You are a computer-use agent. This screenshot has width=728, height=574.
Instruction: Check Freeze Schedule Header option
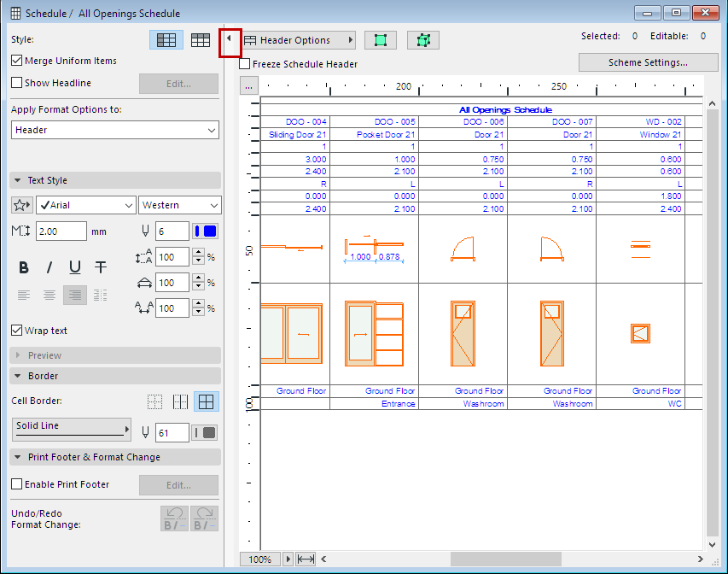(x=245, y=64)
